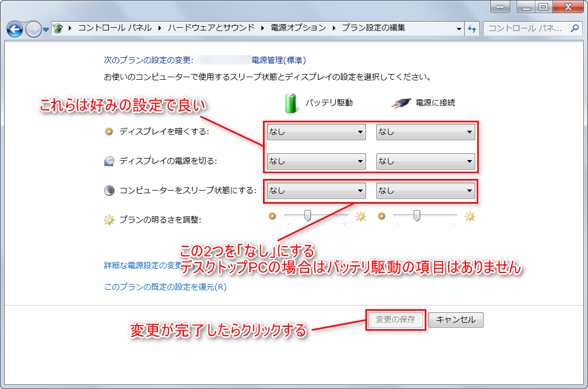Click the magnifier search icon

coord(574,28)
